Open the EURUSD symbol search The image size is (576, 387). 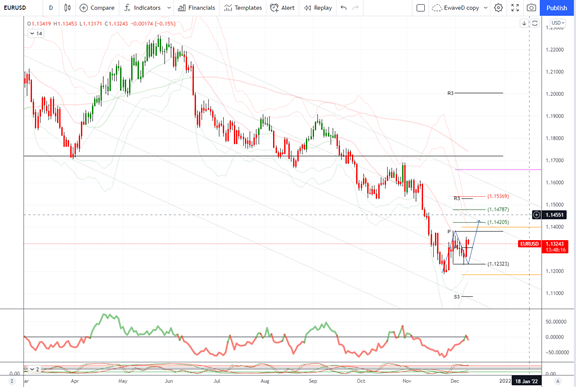point(15,8)
